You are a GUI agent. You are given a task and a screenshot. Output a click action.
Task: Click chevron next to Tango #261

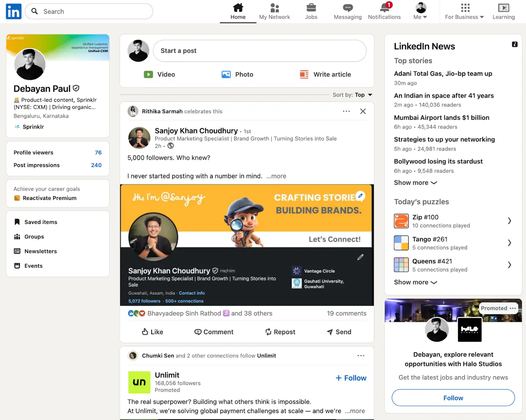(509, 243)
